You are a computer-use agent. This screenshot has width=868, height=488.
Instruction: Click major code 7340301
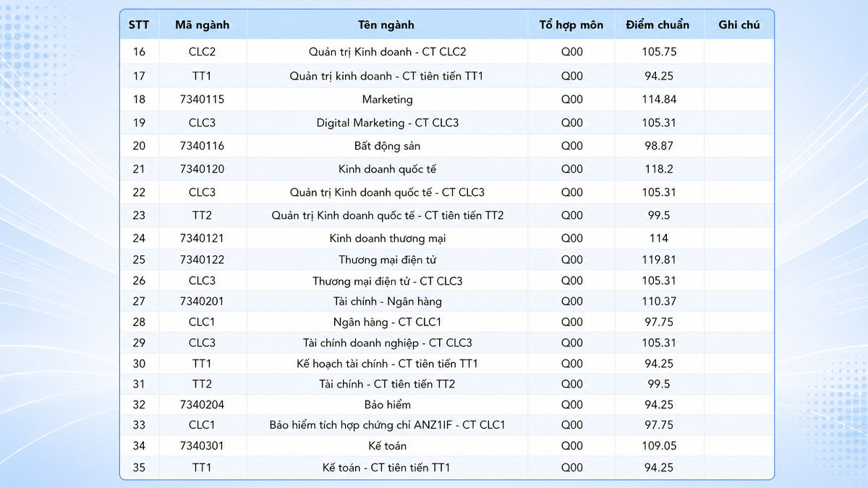[x=203, y=446]
